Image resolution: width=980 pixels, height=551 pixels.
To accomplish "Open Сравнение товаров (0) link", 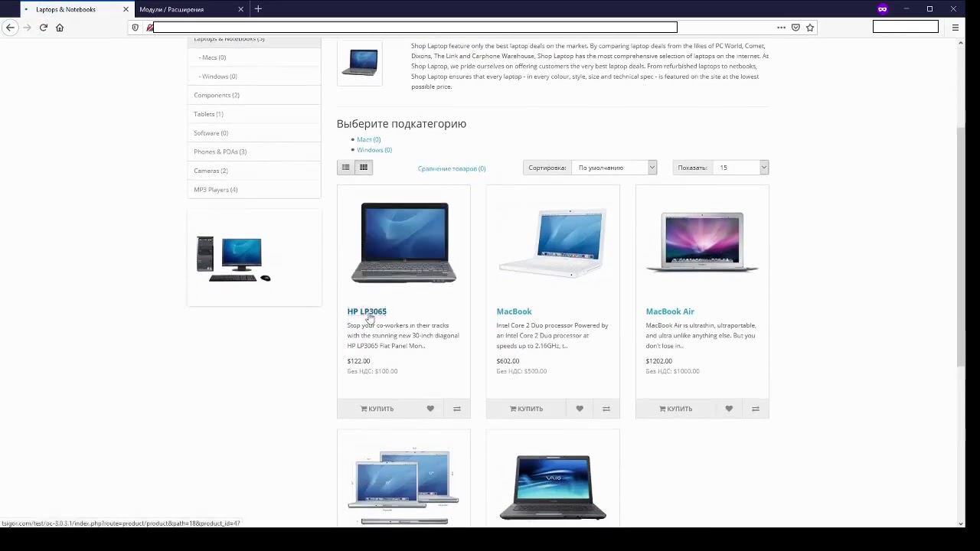I will pyautogui.click(x=452, y=168).
